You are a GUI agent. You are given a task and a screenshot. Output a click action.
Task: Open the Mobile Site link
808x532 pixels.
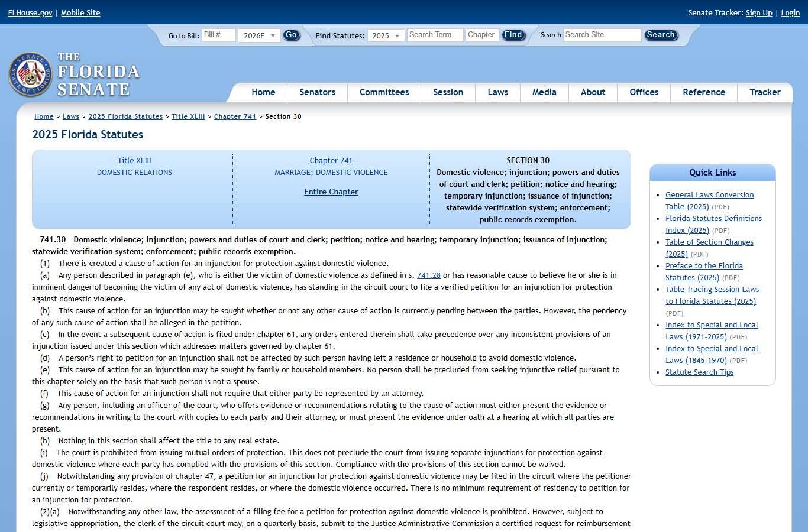click(x=80, y=12)
